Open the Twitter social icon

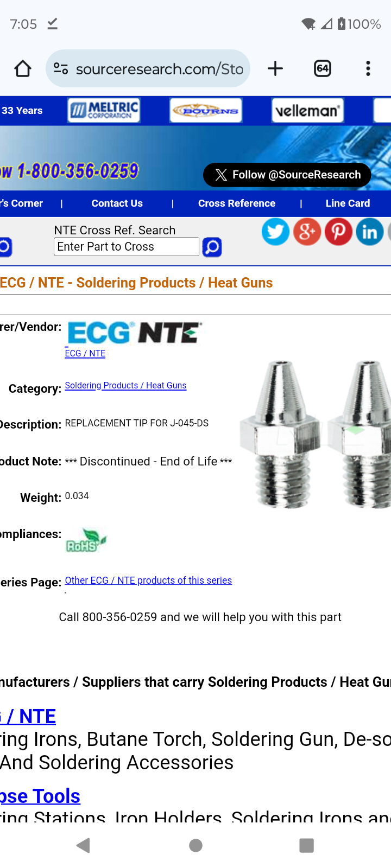275,232
